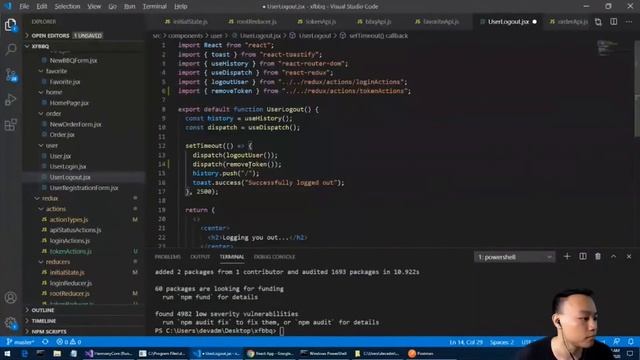Show the Output panel tab
Viewport: 640px width, 360px height.
(200, 257)
